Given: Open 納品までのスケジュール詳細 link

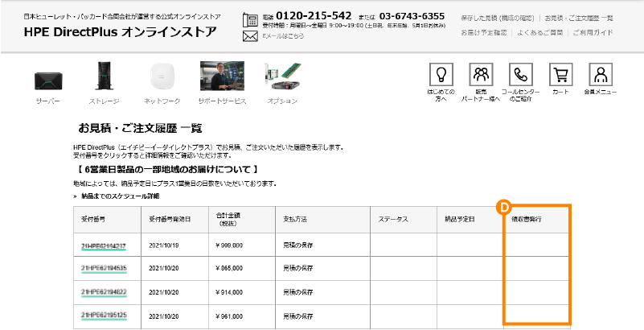Looking at the screenshot, I should [121, 196].
